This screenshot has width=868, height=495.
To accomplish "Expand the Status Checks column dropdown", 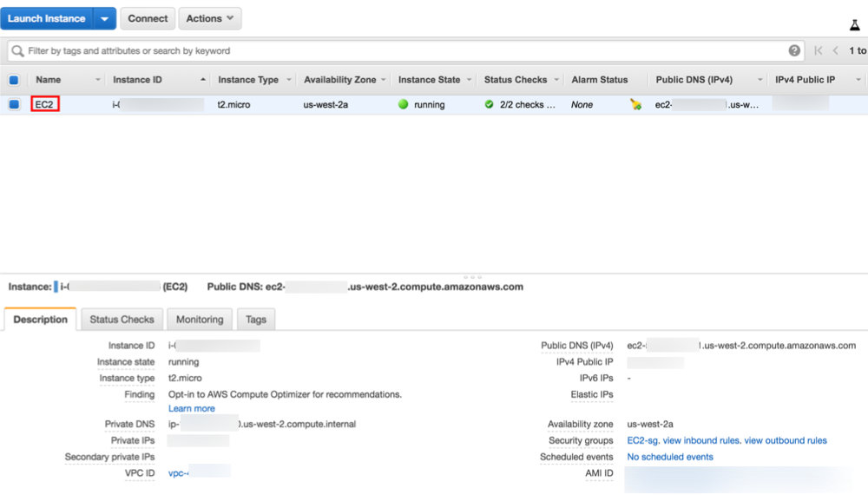I will [x=556, y=80].
